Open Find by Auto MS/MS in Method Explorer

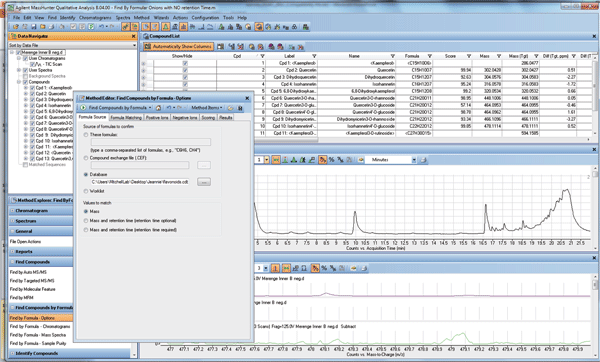[28, 272]
